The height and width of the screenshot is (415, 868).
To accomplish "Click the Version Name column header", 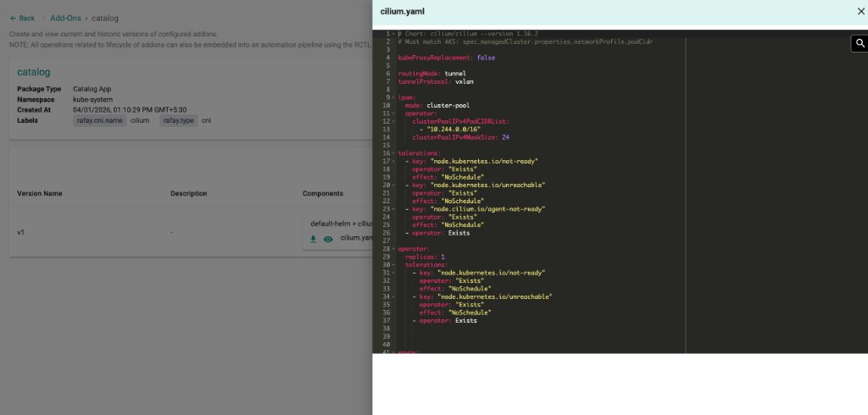I will (x=40, y=194).
